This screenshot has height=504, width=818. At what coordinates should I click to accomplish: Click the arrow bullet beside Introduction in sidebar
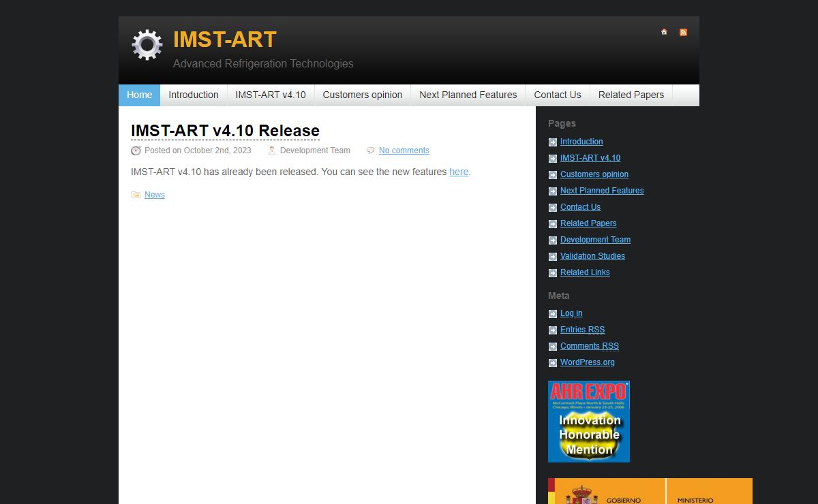(x=553, y=142)
